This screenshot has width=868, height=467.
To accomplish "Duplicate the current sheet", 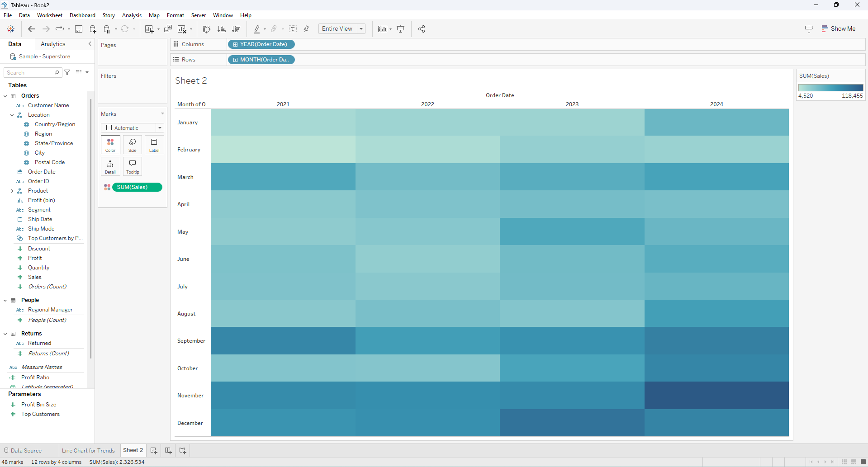I will (x=168, y=29).
